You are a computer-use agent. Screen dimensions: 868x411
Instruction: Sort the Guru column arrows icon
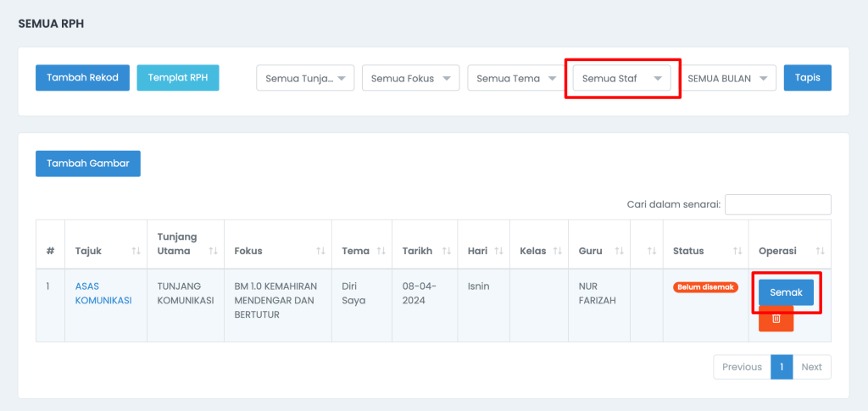[620, 251]
